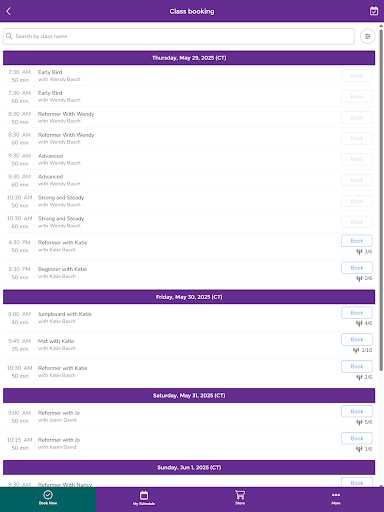Book the 5:30 PM Beginner with Katie
This screenshot has width=384, height=512.
coord(357,268)
